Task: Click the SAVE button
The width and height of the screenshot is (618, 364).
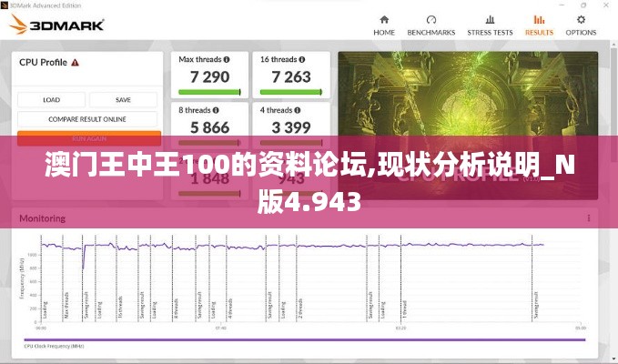Action: pos(123,100)
